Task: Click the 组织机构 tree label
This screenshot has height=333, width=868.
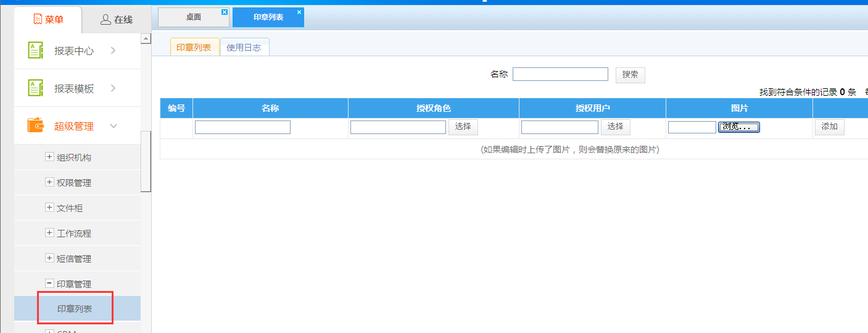Action: [x=74, y=158]
